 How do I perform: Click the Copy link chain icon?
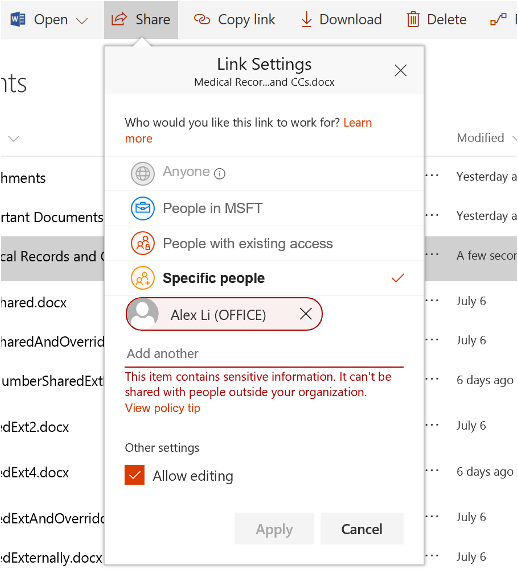coord(202,19)
